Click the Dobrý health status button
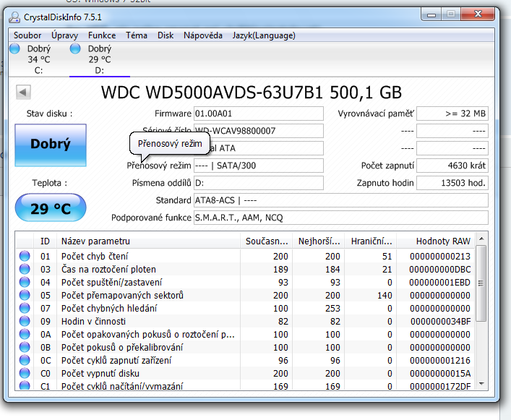 51,145
